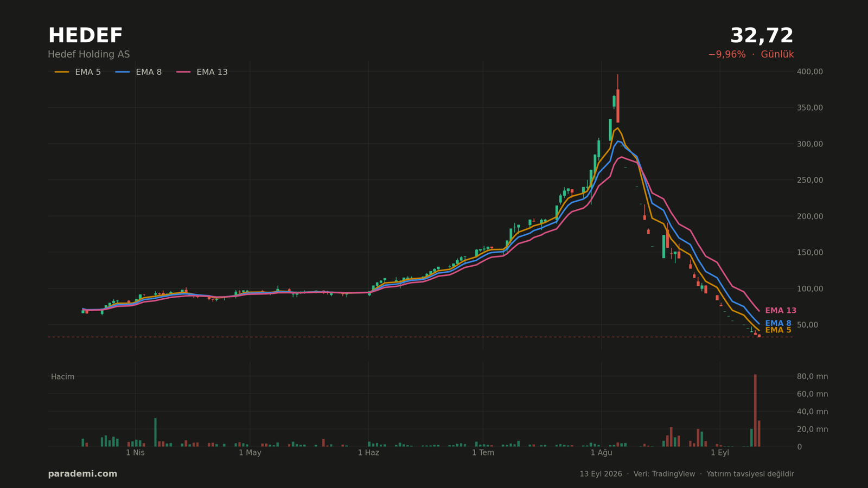Select the Hedef Holding AS company name

(89, 55)
